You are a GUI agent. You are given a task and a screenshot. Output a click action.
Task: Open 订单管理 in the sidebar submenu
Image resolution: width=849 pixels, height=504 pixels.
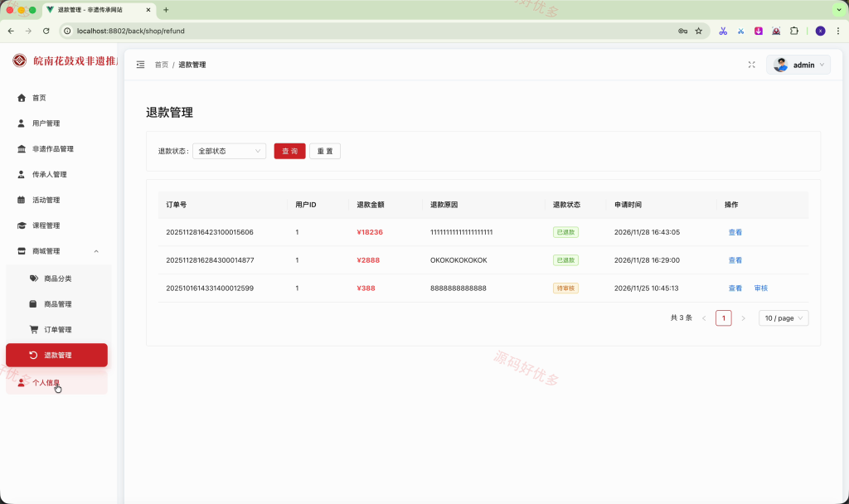(x=56, y=329)
